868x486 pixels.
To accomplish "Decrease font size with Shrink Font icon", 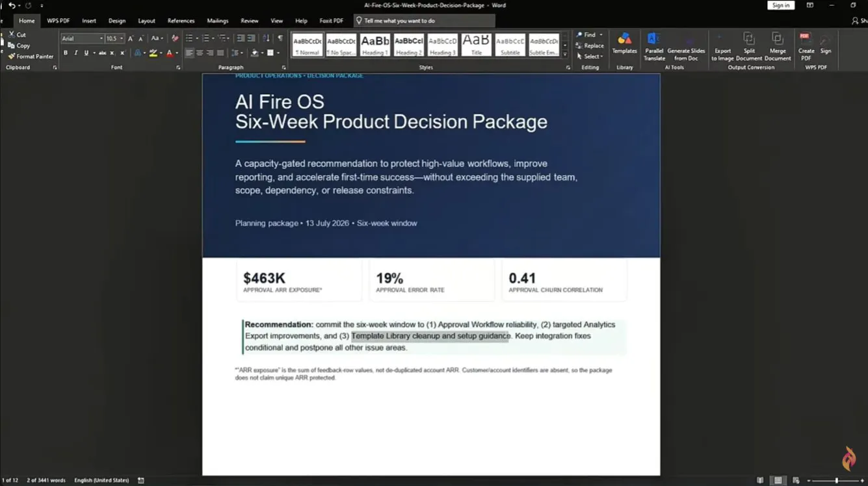I will tap(140, 38).
